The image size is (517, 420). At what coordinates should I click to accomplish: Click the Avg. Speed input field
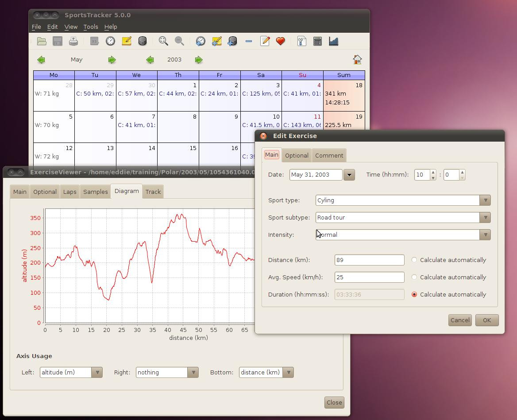point(369,277)
